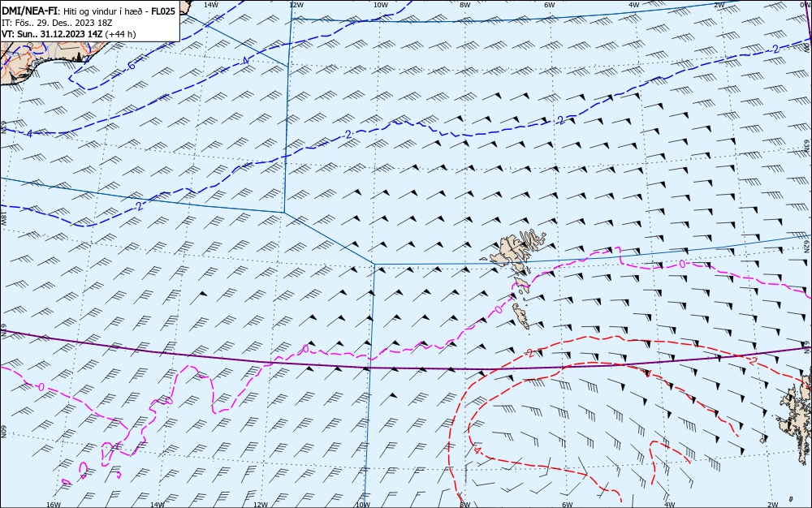The height and width of the screenshot is (508, 812).
Task: Click the '60N' latitude label on left edge
Action: pyautogui.click(x=3, y=433)
